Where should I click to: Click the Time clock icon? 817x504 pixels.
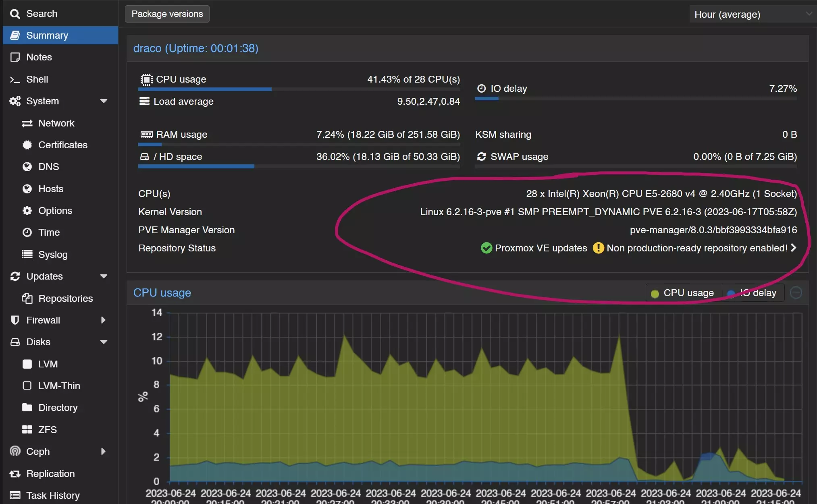tap(27, 232)
